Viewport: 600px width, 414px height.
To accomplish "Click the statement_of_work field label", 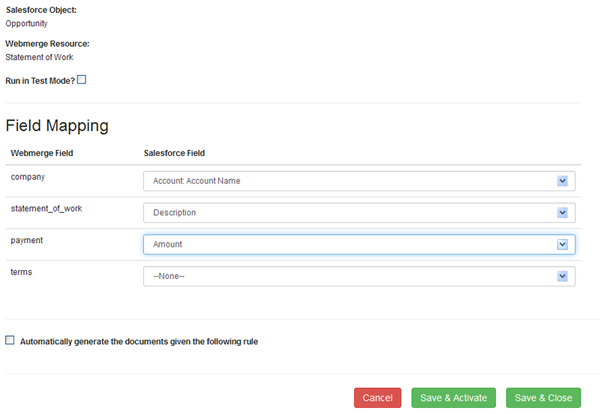I will coord(46,209).
